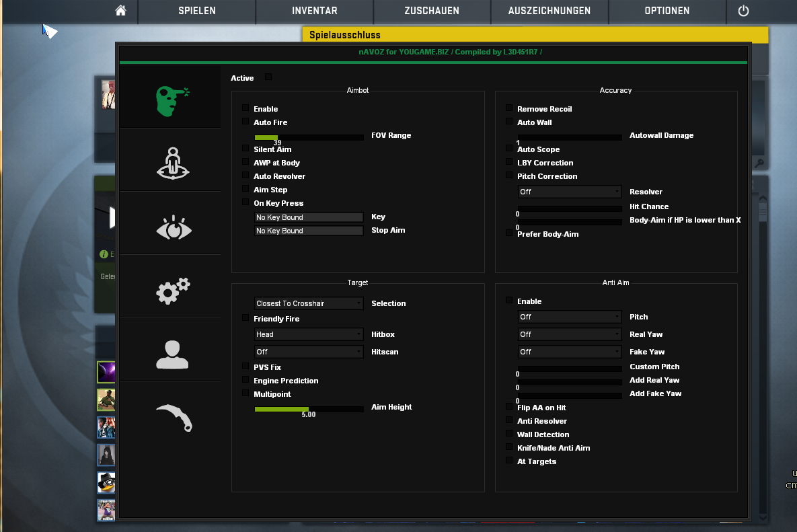Expand the Resolver dropdown

tap(570, 192)
